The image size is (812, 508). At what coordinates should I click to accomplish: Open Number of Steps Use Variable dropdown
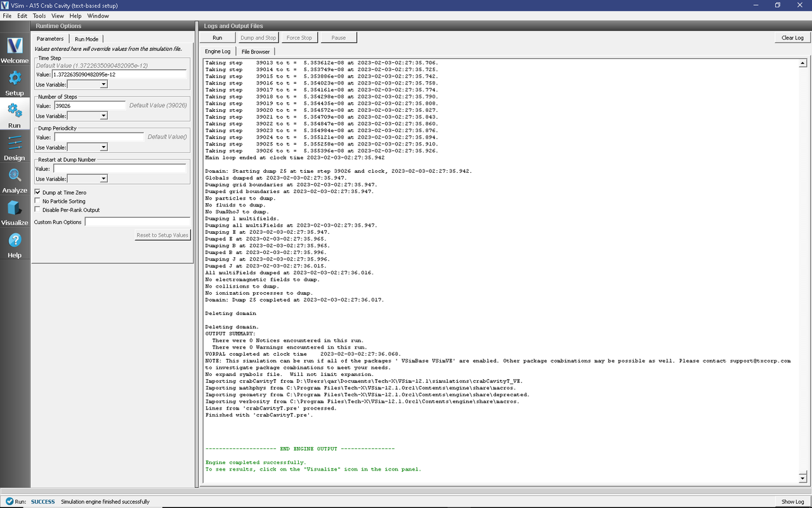[88, 116]
